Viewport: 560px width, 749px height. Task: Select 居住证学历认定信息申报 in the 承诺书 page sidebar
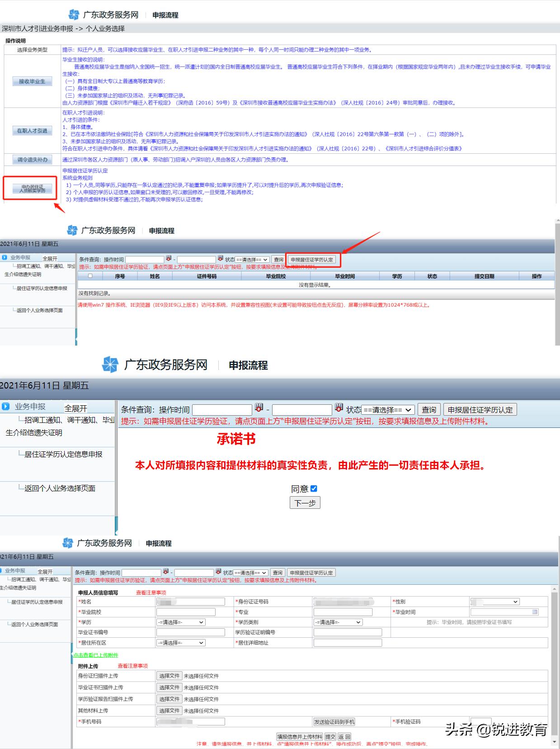[63, 454]
